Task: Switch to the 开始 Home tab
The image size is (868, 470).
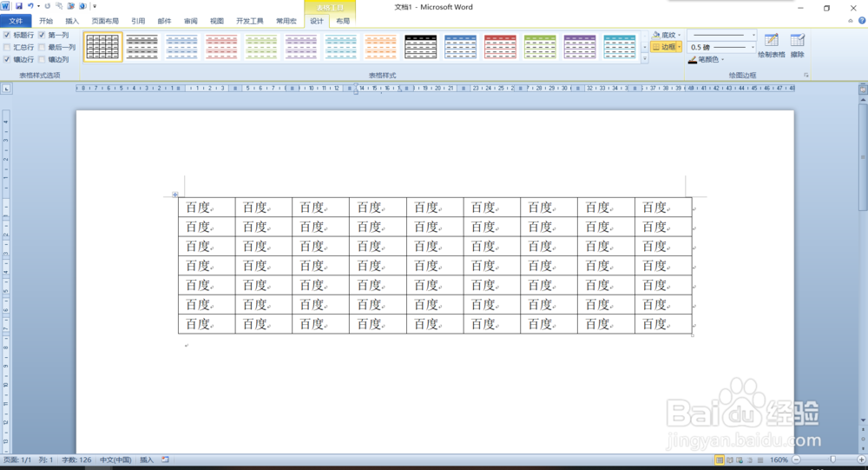Action: (46, 21)
